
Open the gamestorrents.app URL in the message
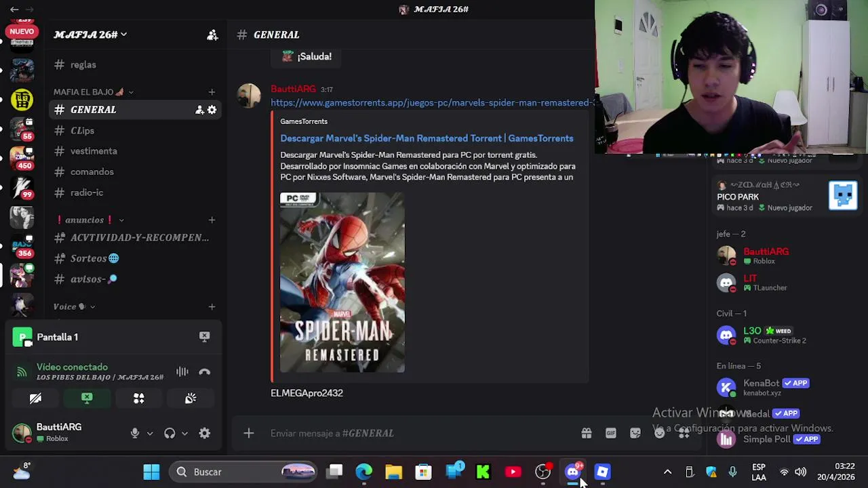click(432, 103)
